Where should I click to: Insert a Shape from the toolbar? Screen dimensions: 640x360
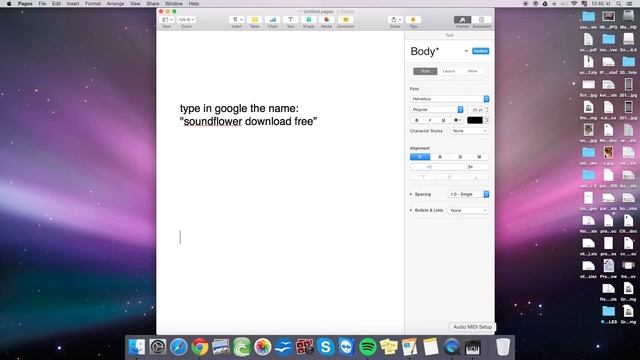tap(309, 20)
